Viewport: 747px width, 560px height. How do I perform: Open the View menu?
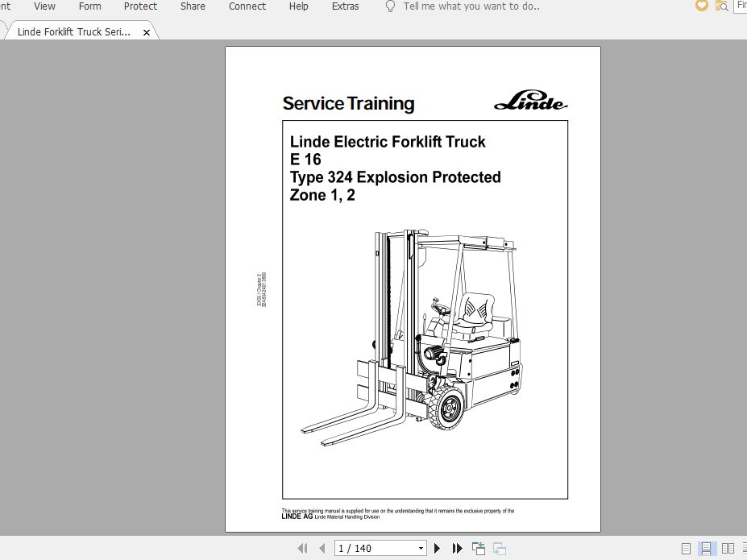(x=44, y=6)
